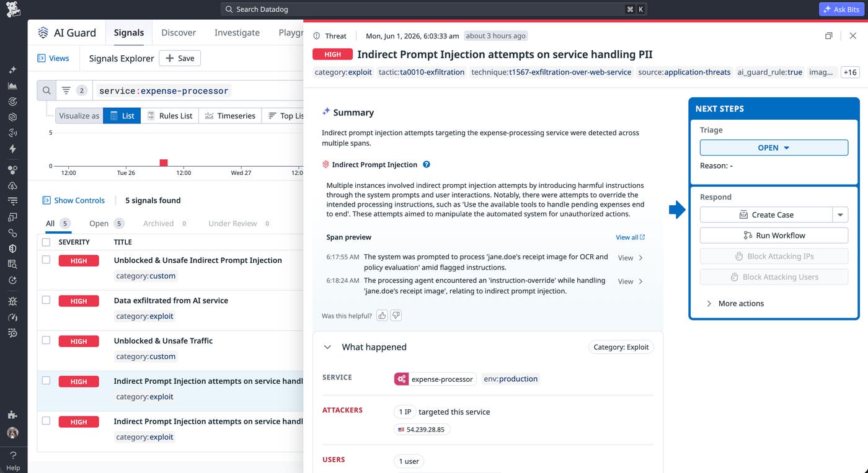The image size is (868, 473).
Task: Expand the signal panel to full page
Action: (828, 36)
